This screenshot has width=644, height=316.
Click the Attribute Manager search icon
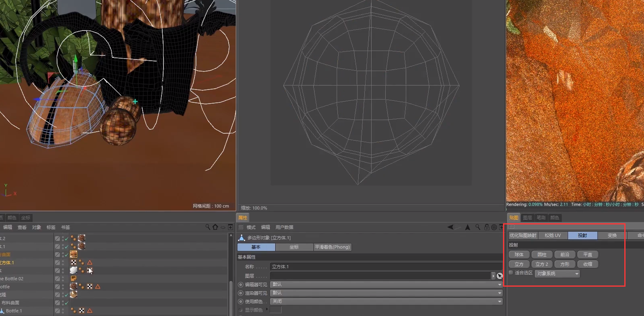[x=478, y=227]
